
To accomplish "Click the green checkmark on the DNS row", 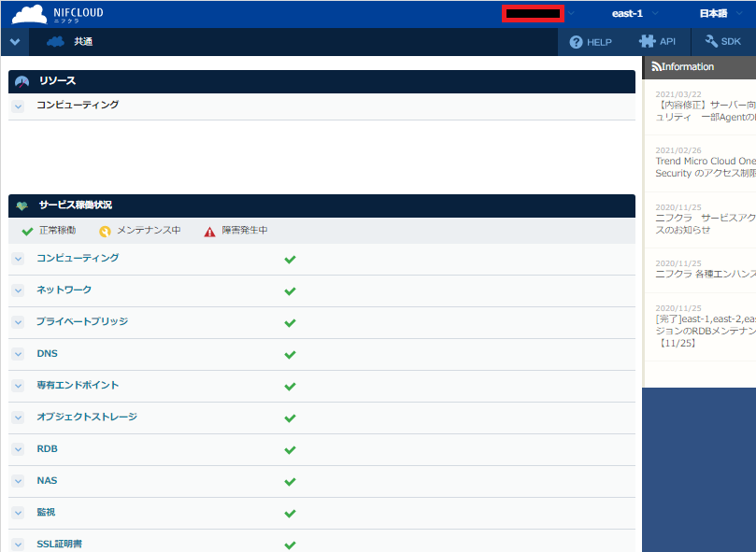I will tap(290, 355).
